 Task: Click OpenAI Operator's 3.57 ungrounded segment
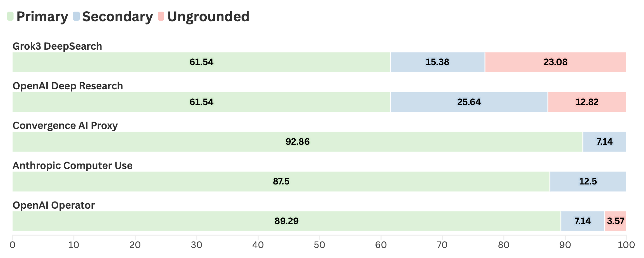(x=615, y=221)
